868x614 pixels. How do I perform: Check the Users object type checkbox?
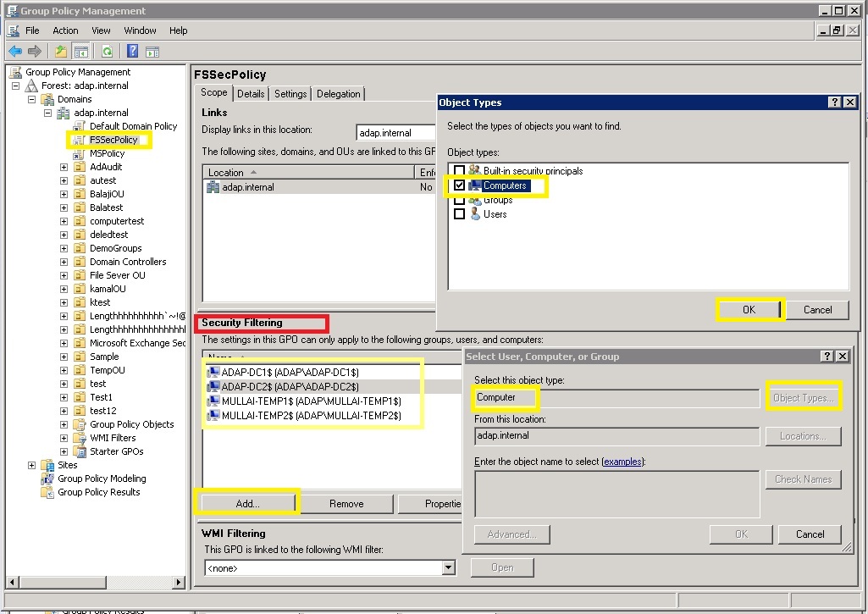click(x=461, y=213)
